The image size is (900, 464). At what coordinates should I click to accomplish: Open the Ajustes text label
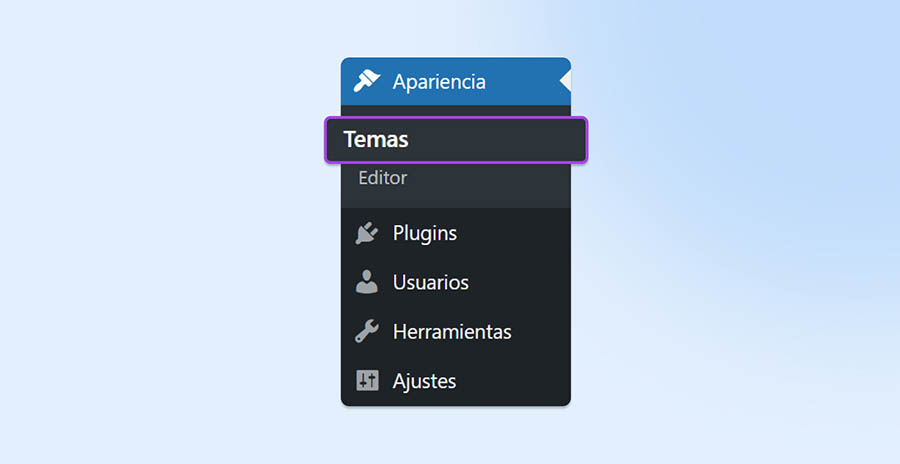tap(425, 381)
